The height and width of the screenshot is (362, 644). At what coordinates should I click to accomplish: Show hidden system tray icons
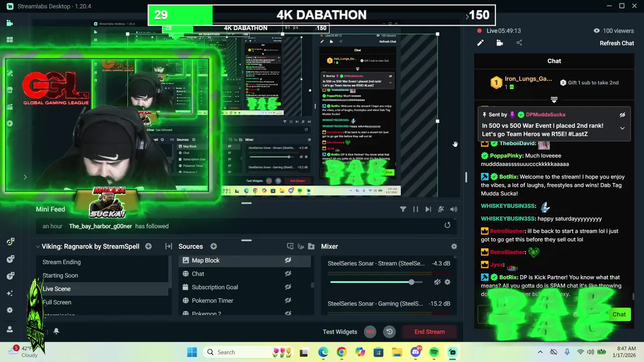(x=540, y=352)
